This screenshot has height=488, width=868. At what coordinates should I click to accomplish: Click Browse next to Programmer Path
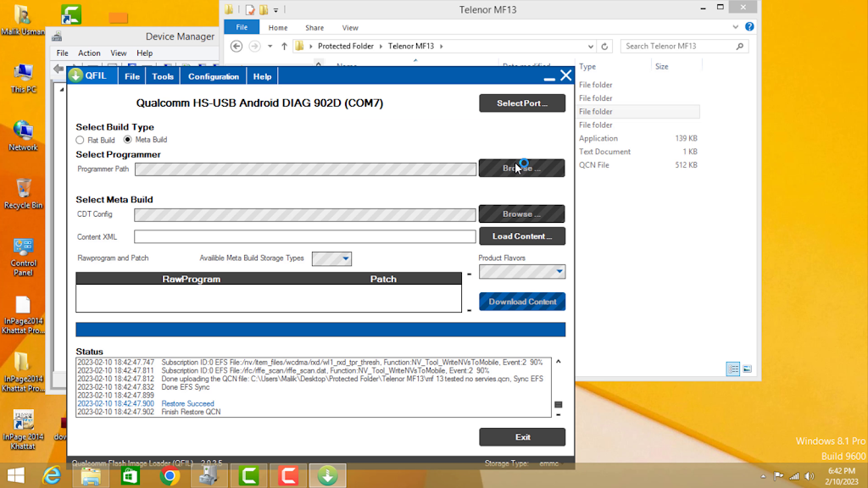click(x=522, y=169)
